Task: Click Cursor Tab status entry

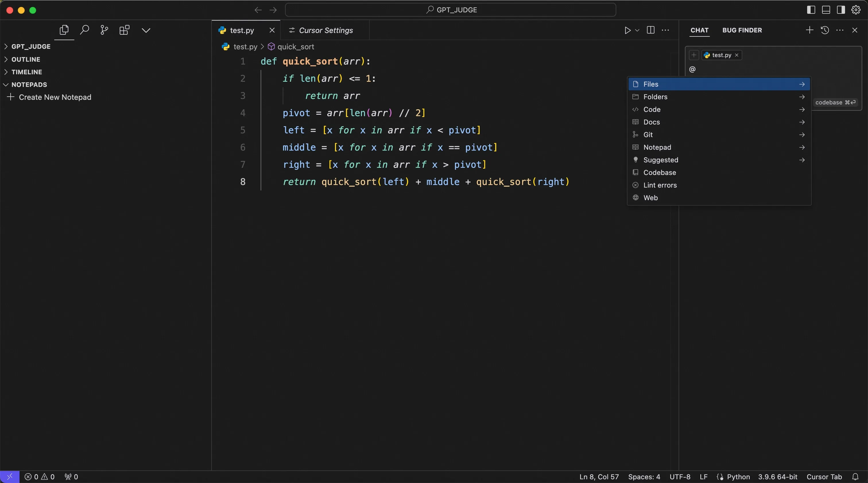Action: (824, 477)
